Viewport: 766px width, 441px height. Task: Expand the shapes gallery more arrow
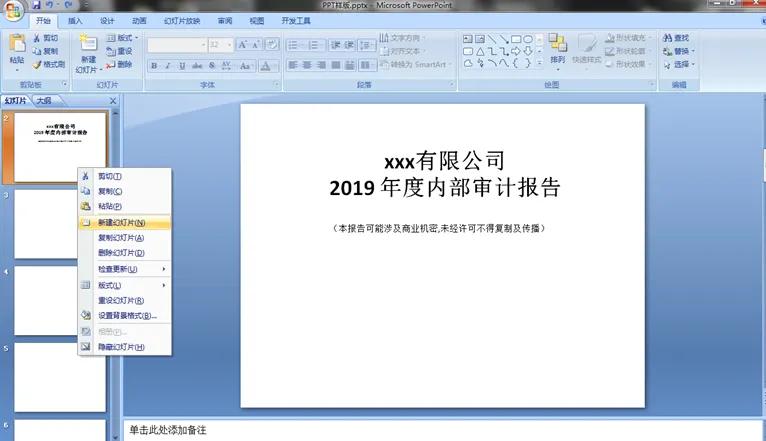(x=539, y=63)
